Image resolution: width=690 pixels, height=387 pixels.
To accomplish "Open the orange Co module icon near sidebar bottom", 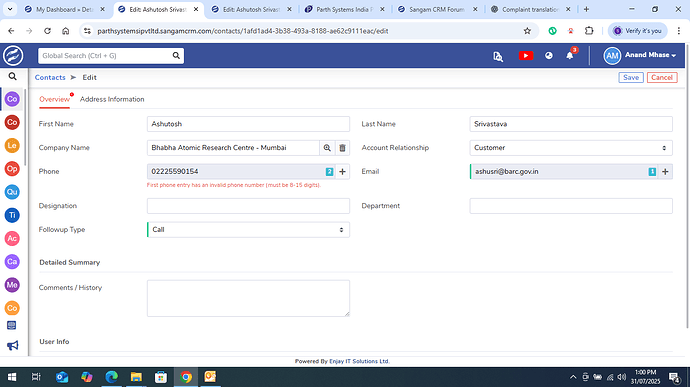I will (12, 308).
